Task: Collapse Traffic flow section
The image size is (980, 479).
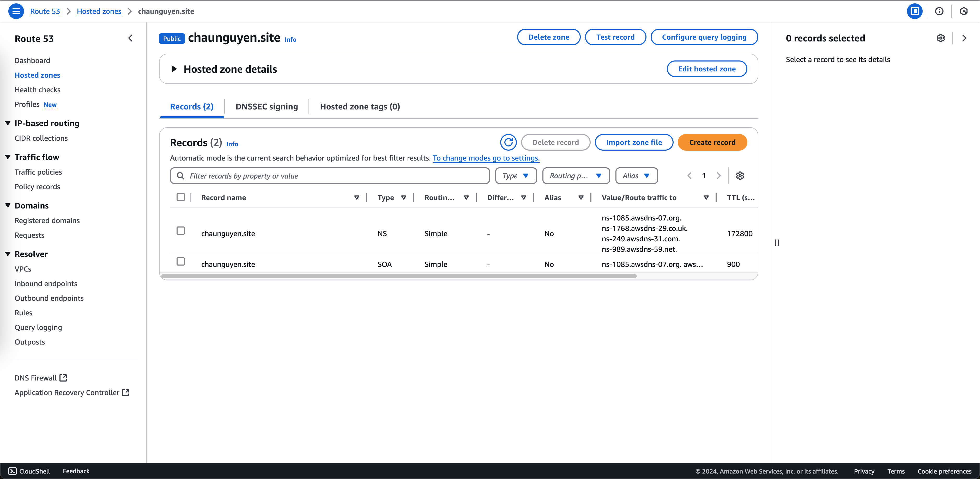Action: pos(8,157)
